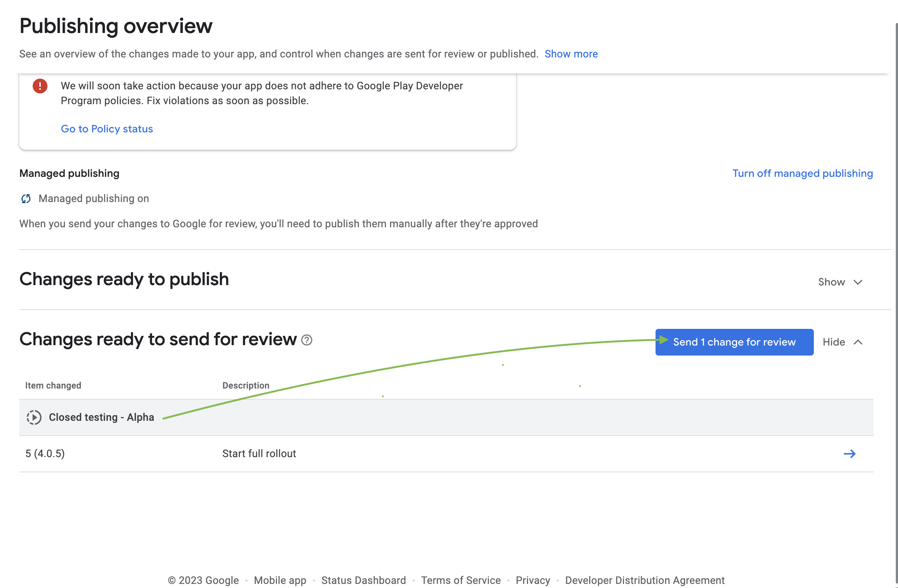This screenshot has height=588, width=898.
Task: Send 1 change for review
Action: tap(734, 342)
